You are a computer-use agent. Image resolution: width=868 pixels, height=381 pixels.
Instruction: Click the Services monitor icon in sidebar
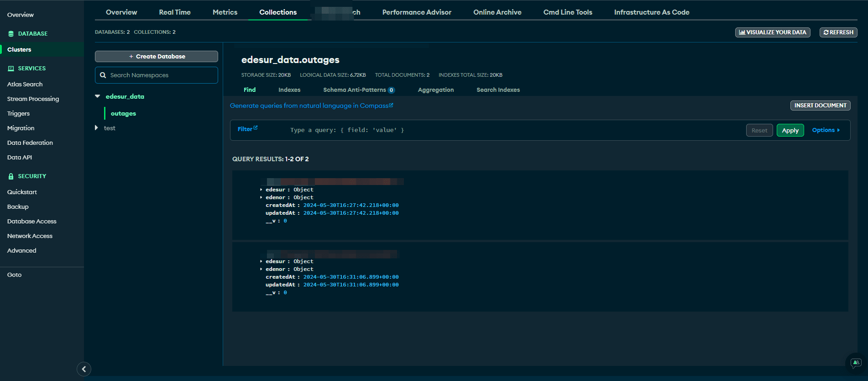(x=11, y=69)
